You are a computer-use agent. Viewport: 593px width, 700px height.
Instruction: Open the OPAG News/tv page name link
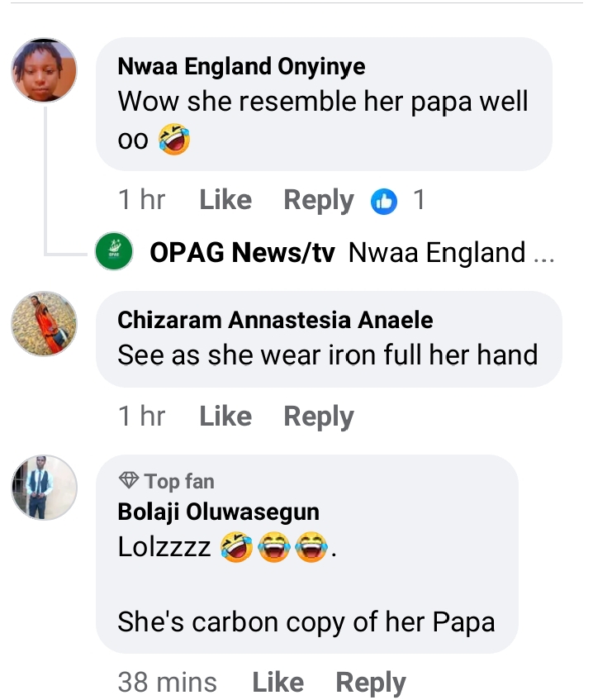pyautogui.click(x=242, y=253)
